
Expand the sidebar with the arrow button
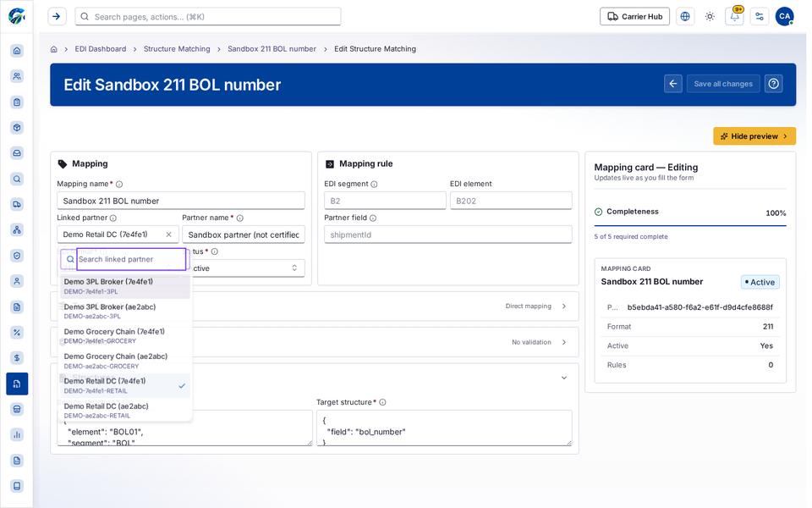click(x=57, y=17)
